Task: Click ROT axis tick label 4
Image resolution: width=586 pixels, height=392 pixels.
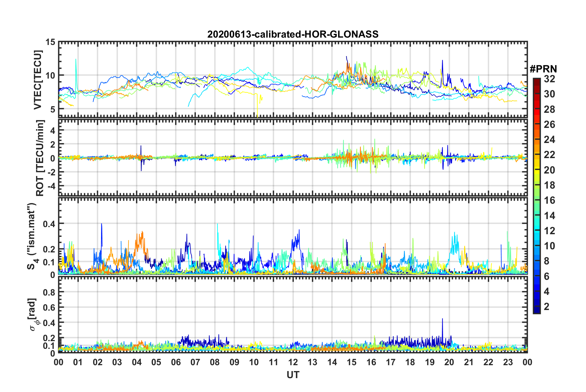Action: click(x=53, y=131)
